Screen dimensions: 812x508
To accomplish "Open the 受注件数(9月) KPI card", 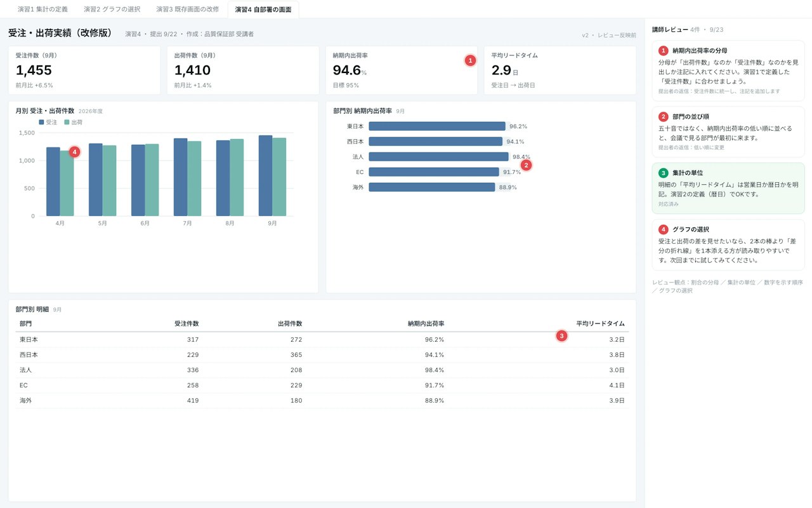I will (x=84, y=70).
